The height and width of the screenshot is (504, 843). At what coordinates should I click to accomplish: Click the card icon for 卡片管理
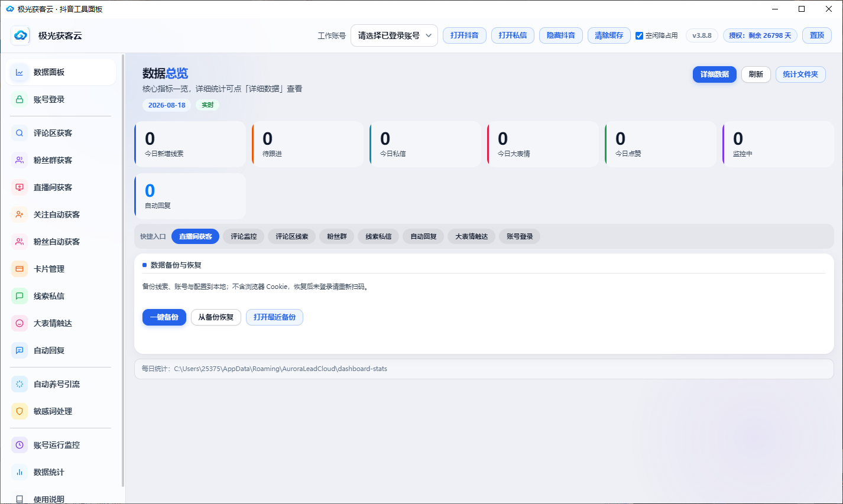[x=20, y=269]
